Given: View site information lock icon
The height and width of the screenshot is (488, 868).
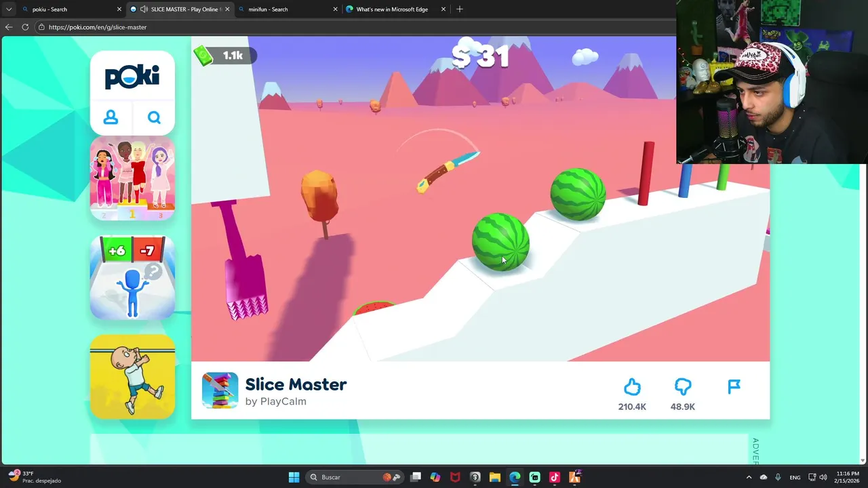Looking at the screenshot, I should pos(41,27).
